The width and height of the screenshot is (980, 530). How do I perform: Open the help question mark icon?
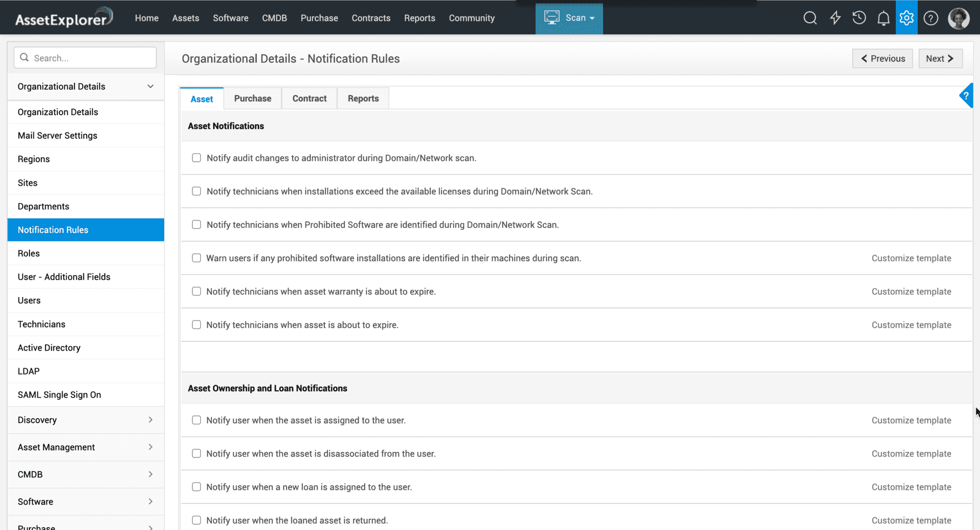coord(931,19)
